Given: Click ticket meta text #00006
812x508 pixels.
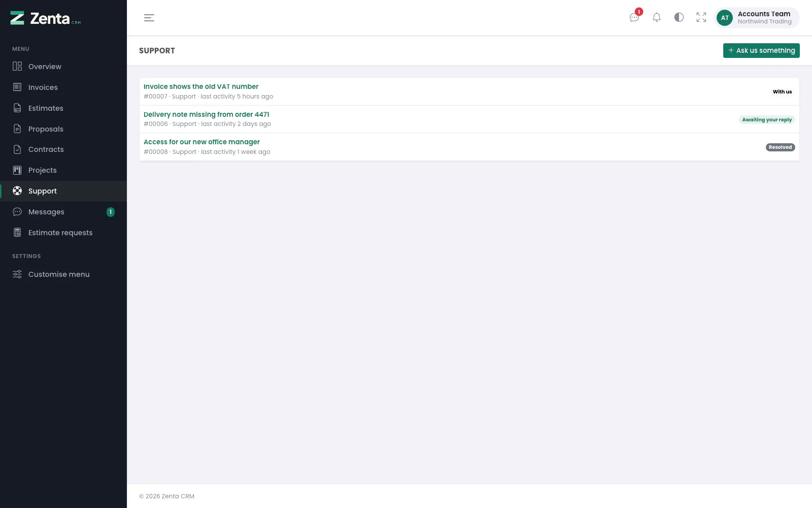Looking at the screenshot, I should [156, 124].
